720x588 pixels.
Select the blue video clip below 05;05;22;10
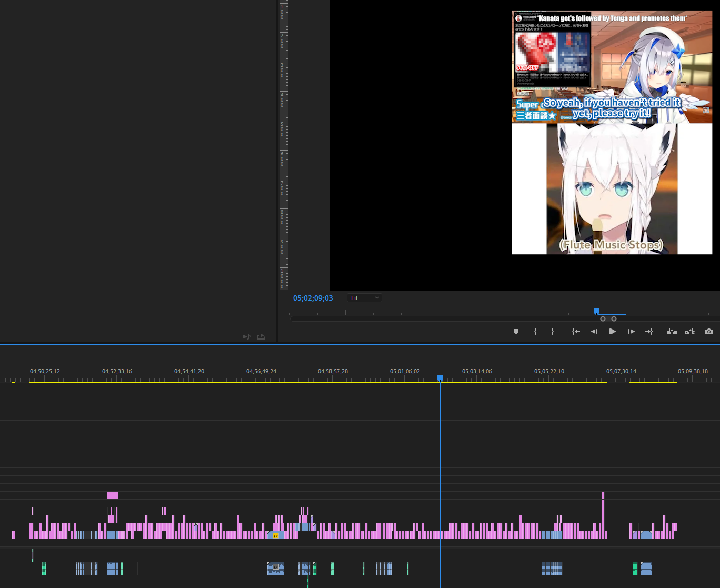[x=552, y=535]
